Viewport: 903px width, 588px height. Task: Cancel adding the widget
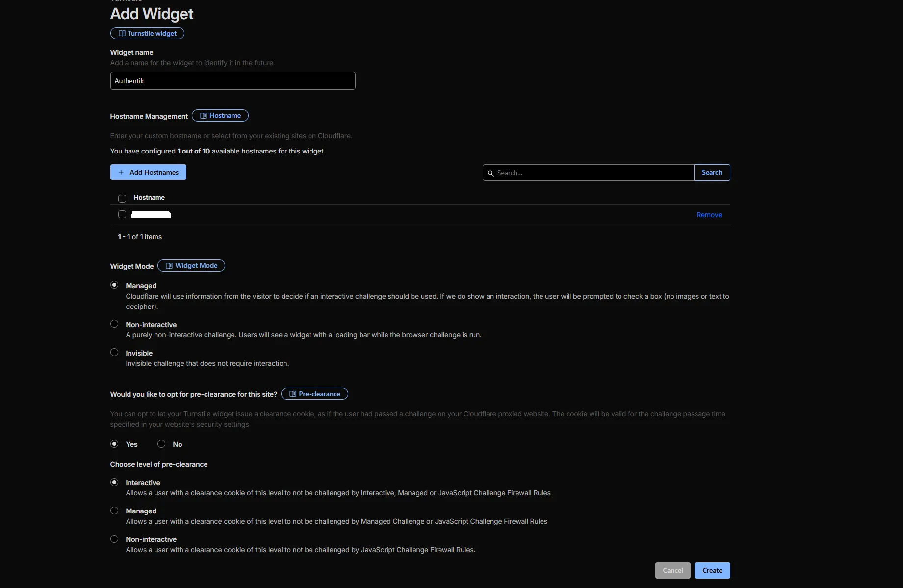(672, 571)
